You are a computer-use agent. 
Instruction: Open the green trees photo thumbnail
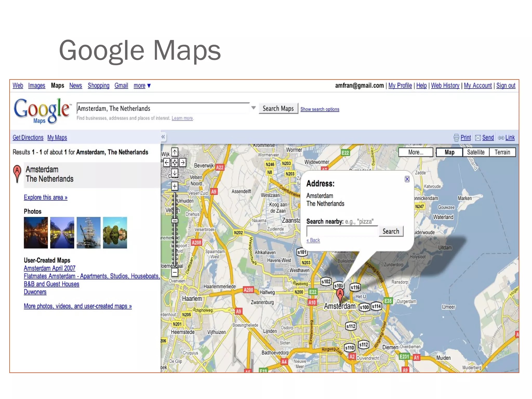115,233
